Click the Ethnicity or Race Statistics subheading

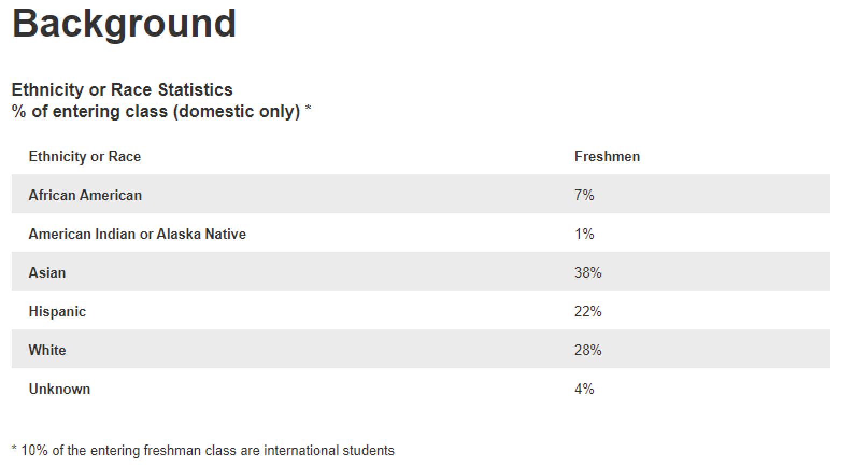click(122, 89)
